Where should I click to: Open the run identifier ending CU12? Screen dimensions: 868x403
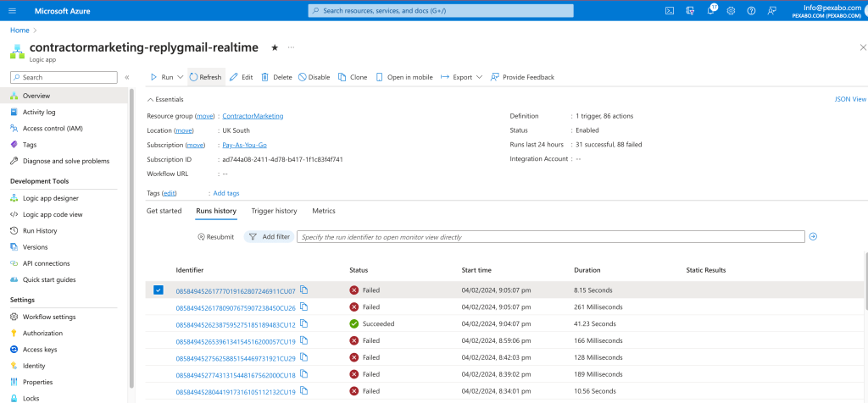236,324
